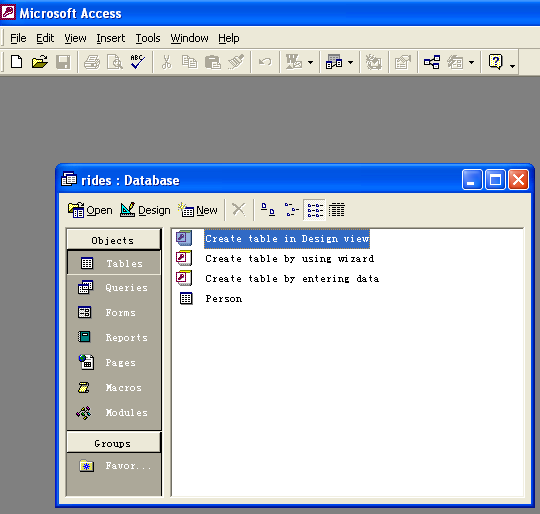The height and width of the screenshot is (514, 540).
Task: Expand the Analyze dropdown arrow
Action: click(350, 63)
